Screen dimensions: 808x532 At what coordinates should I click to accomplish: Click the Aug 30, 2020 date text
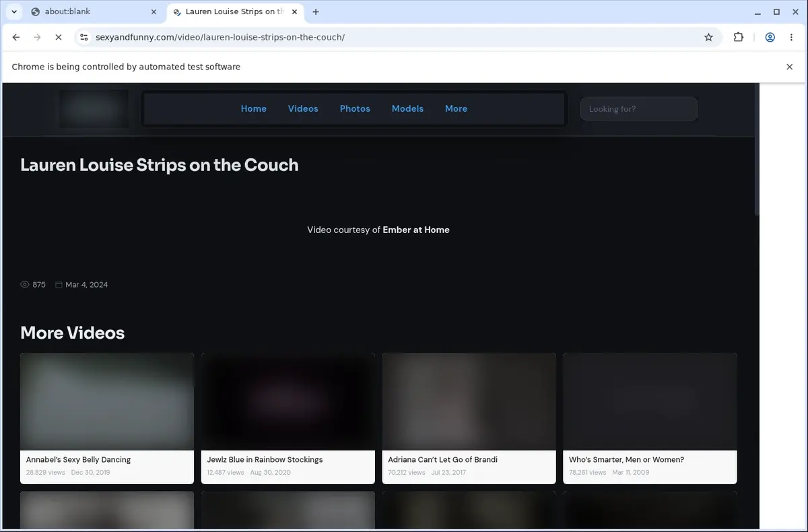click(x=270, y=473)
